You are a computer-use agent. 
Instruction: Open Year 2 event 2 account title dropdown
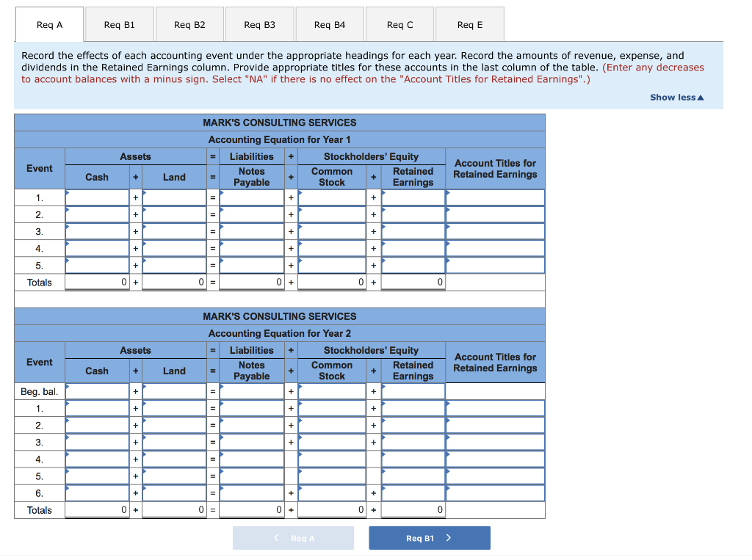pyautogui.click(x=496, y=425)
